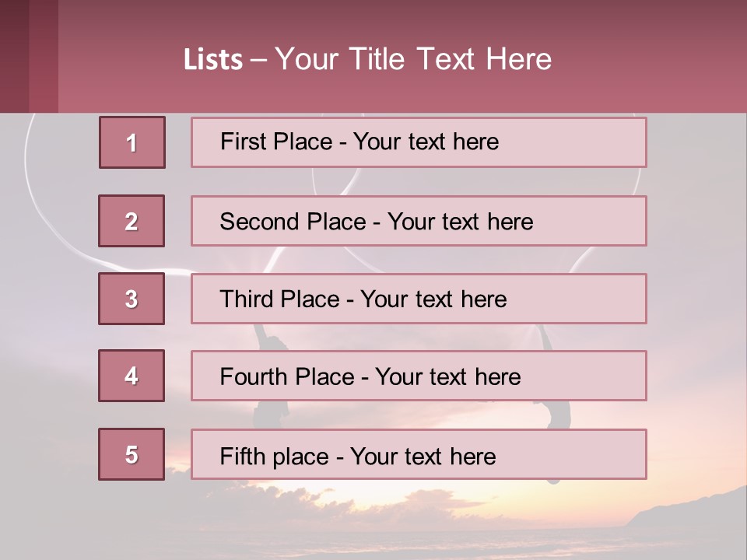Click the number 1 box
Image resolution: width=747 pixels, height=560 pixels.
132,142
